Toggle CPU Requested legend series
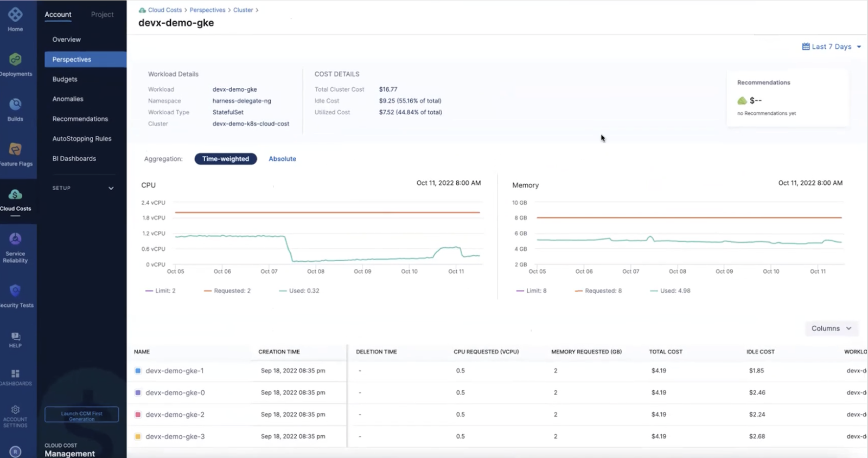Image resolution: width=868 pixels, height=458 pixels. [227, 291]
